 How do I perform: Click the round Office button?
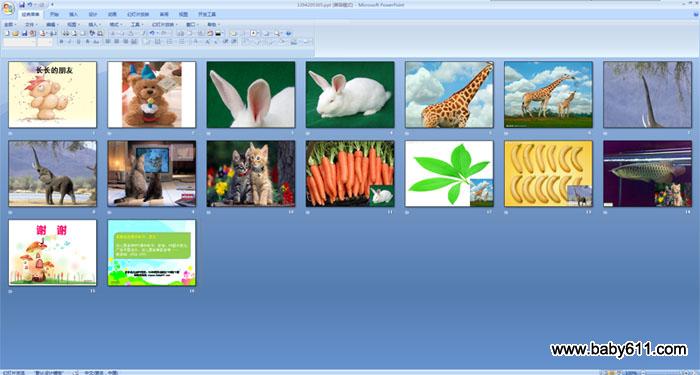tap(8, 8)
